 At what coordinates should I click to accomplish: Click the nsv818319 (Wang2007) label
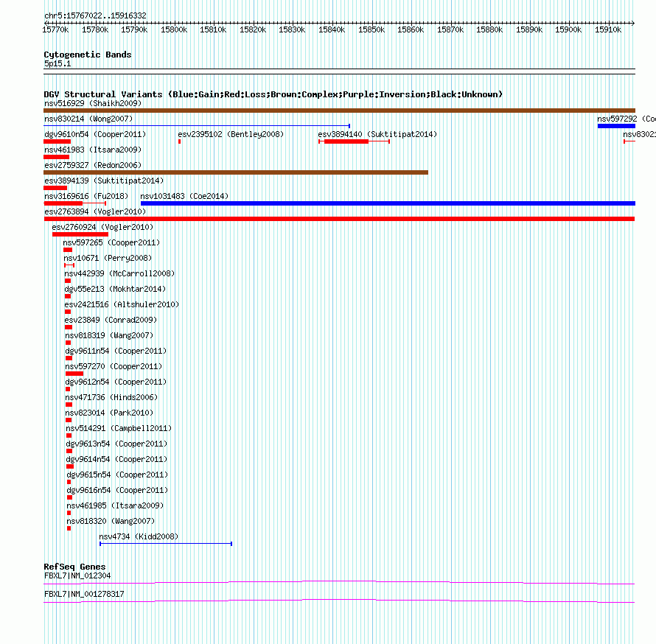click(x=109, y=335)
